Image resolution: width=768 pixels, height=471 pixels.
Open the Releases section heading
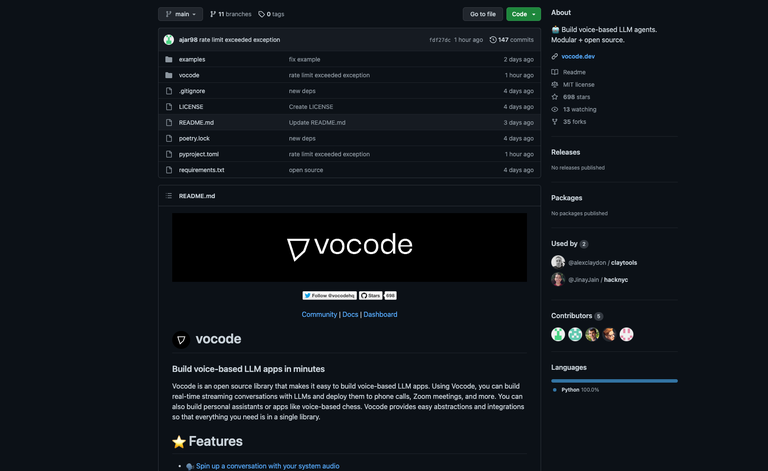(565, 152)
